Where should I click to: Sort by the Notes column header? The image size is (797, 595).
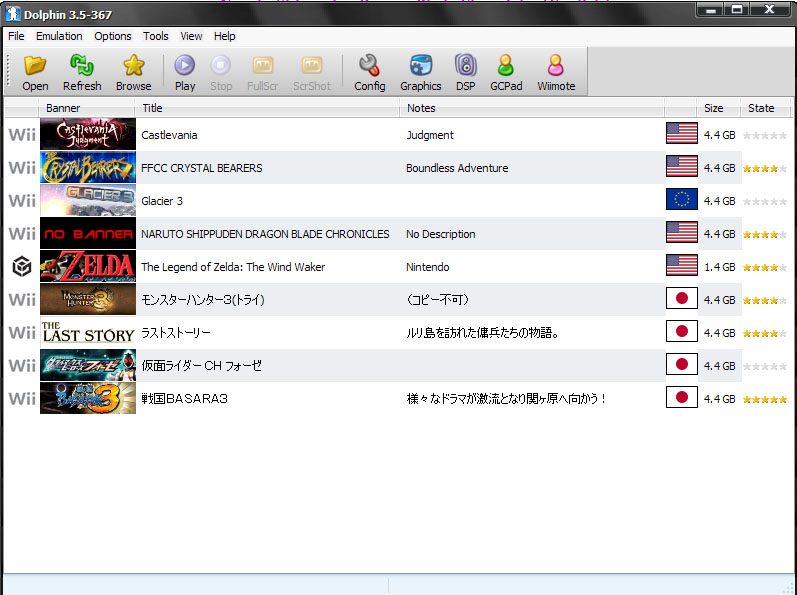click(x=531, y=108)
